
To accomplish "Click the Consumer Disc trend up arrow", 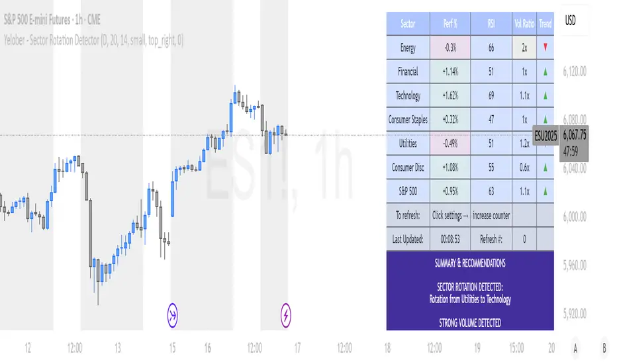I will tap(545, 168).
